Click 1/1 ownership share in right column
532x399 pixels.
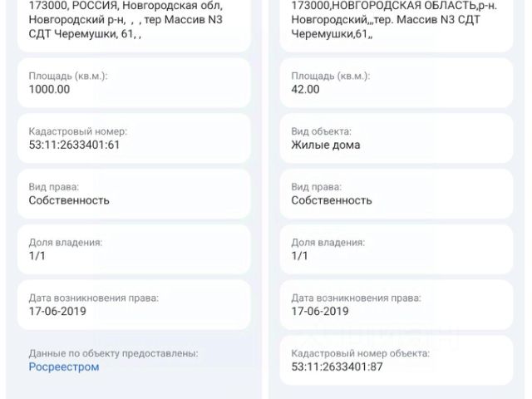[299, 256]
